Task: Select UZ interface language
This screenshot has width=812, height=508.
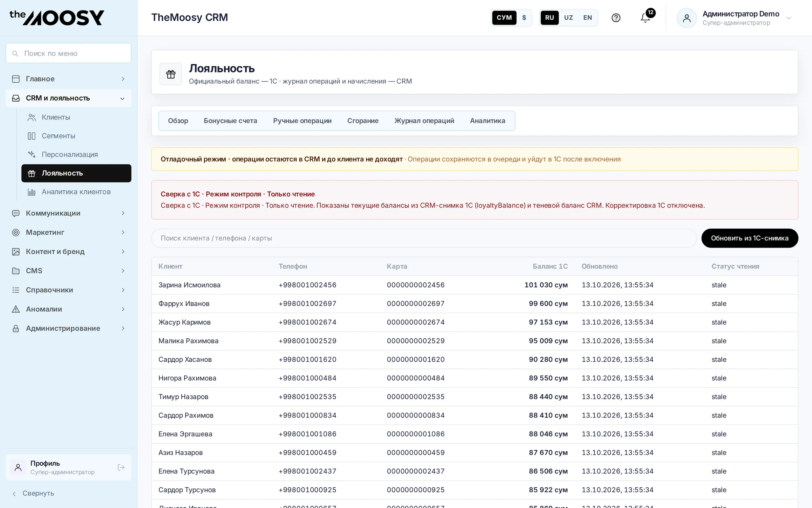Action: click(568, 18)
